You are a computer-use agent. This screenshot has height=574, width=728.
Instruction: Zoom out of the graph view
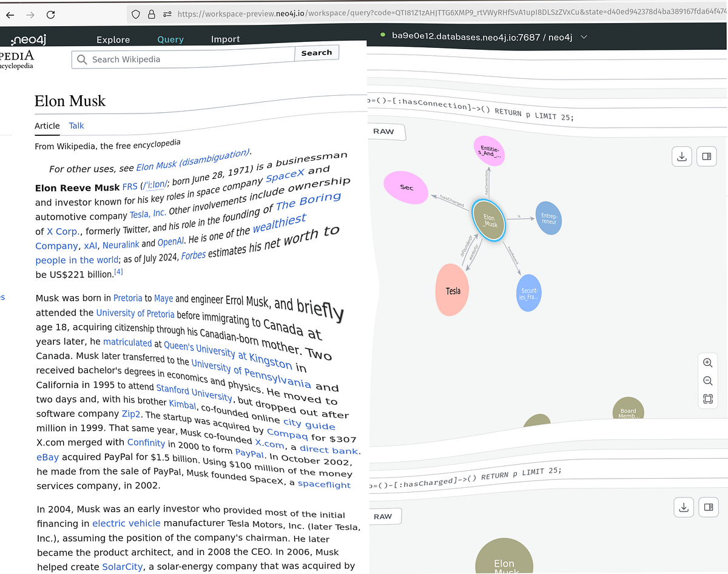[707, 380]
